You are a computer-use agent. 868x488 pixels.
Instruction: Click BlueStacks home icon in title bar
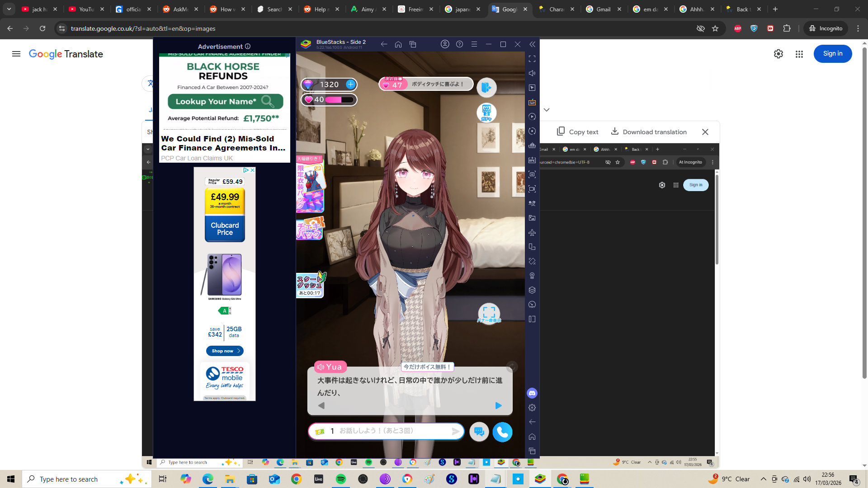click(x=398, y=44)
